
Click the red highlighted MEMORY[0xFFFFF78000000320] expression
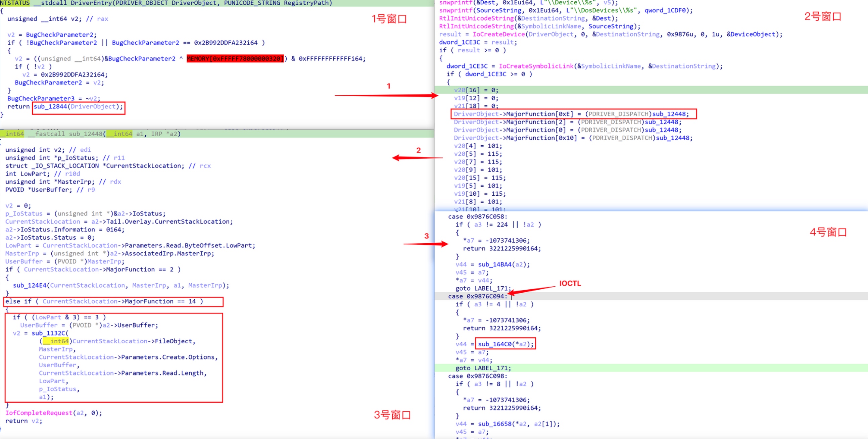point(235,59)
